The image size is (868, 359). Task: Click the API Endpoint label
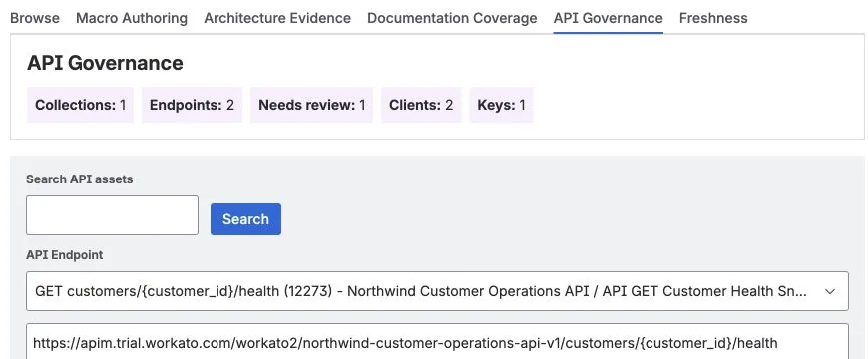point(64,255)
